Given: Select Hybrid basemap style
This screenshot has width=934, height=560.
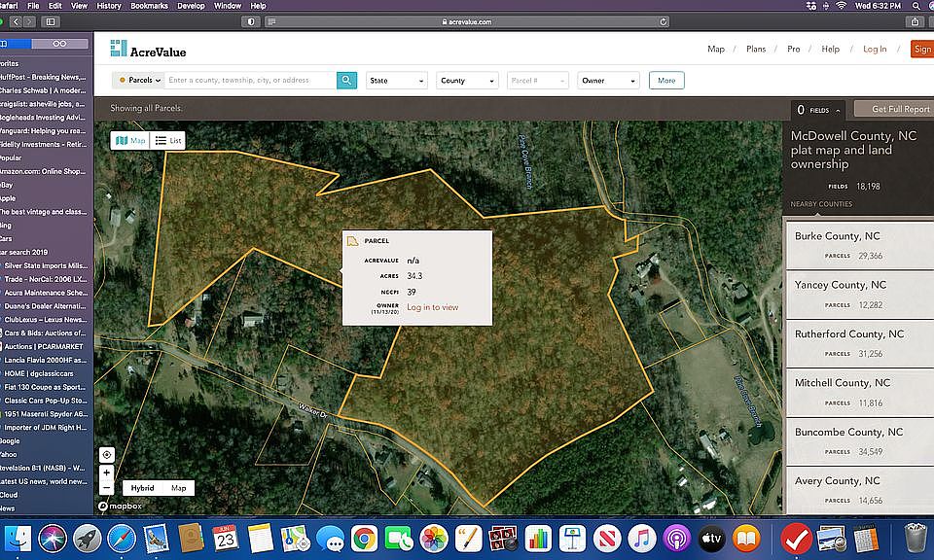Looking at the screenshot, I should pos(142,488).
